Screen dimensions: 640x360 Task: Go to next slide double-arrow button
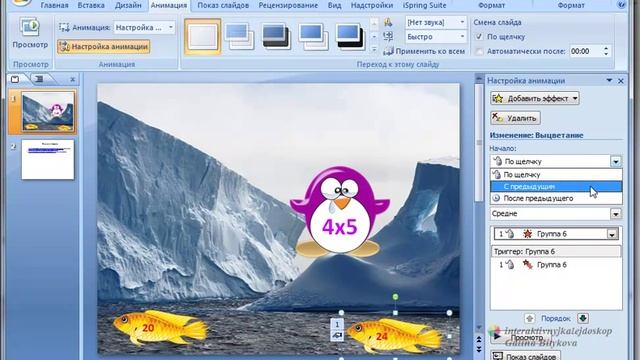tap(479, 348)
